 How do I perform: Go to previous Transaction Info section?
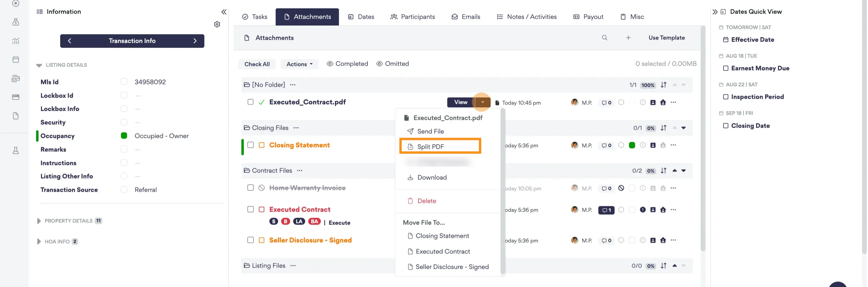[x=70, y=41]
